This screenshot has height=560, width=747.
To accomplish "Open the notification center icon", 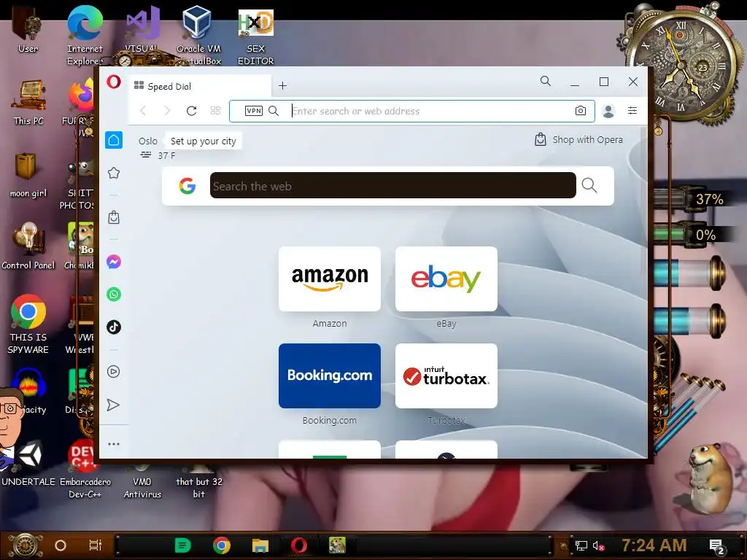I will 717,545.
